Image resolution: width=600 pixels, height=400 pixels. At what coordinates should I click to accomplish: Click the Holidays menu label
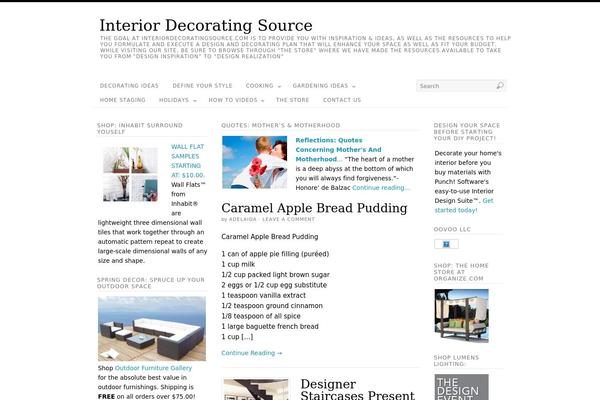tap(174, 100)
